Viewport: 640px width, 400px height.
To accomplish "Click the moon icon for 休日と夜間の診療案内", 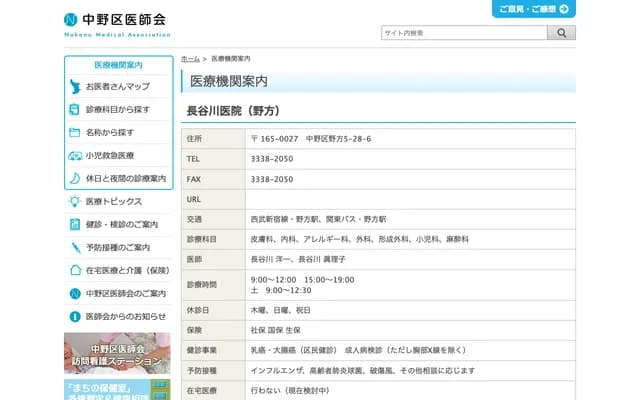I will [x=75, y=178].
